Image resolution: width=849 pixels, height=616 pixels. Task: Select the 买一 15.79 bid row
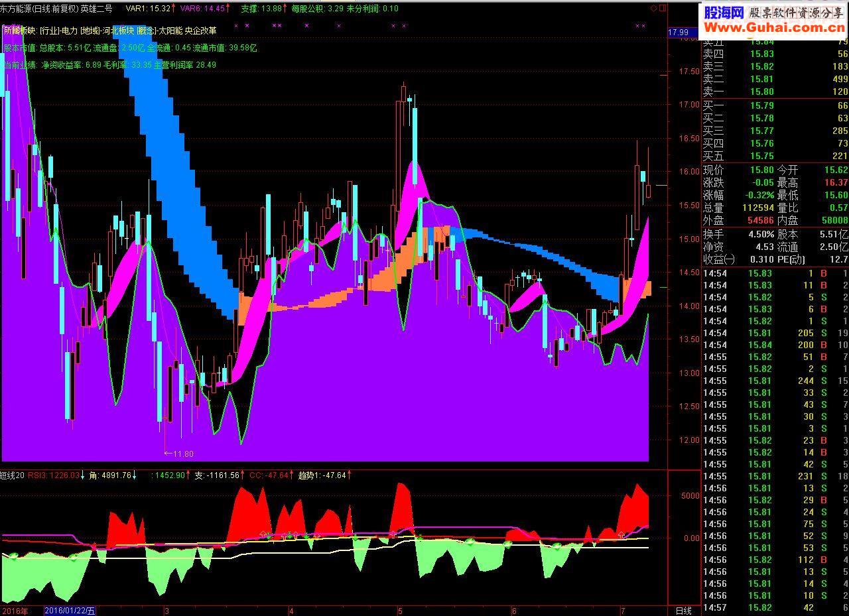(775, 105)
